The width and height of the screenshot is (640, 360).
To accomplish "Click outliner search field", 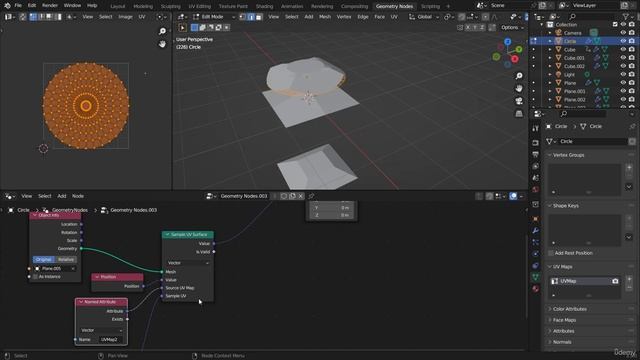I will click(593, 17).
